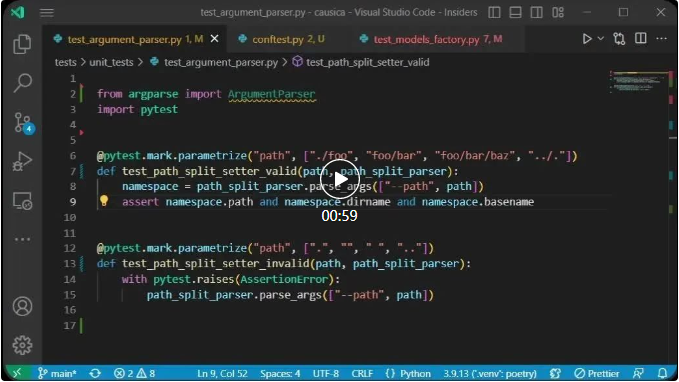Open the Explorer view in activity bar
Viewport: 679px width, 382px height.
coord(22,44)
